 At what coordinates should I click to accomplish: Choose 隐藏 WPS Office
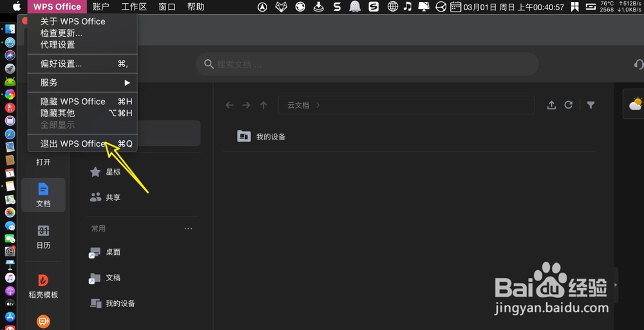(82, 102)
